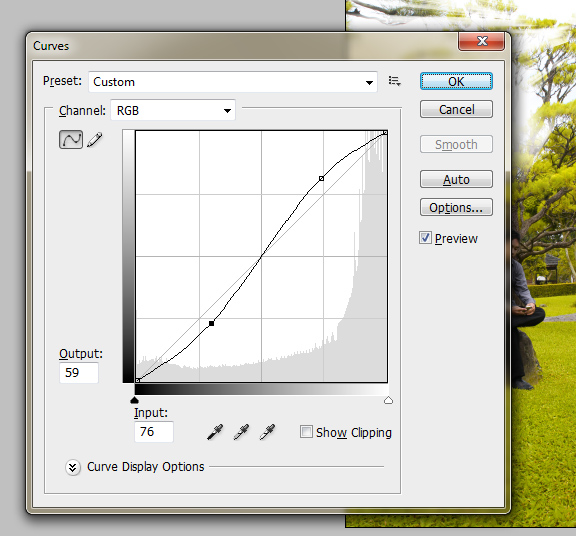
Task: Click the Input label
Action: point(151,413)
